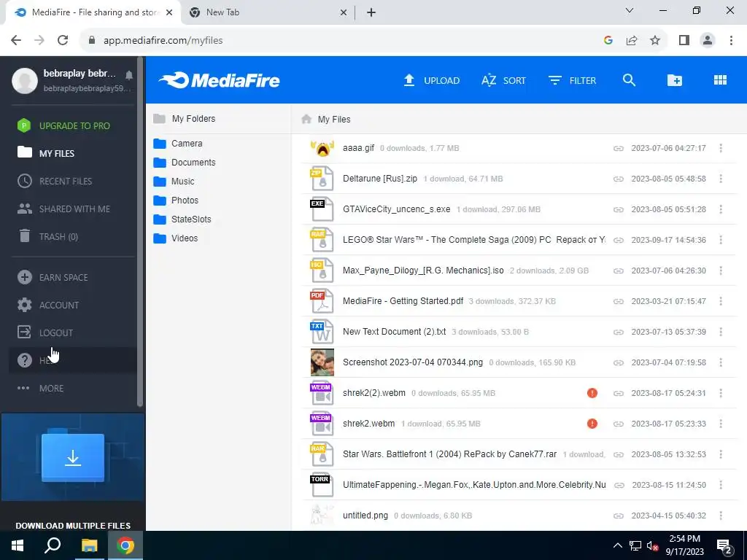Click share link icon for aaaa.gif

(619, 148)
